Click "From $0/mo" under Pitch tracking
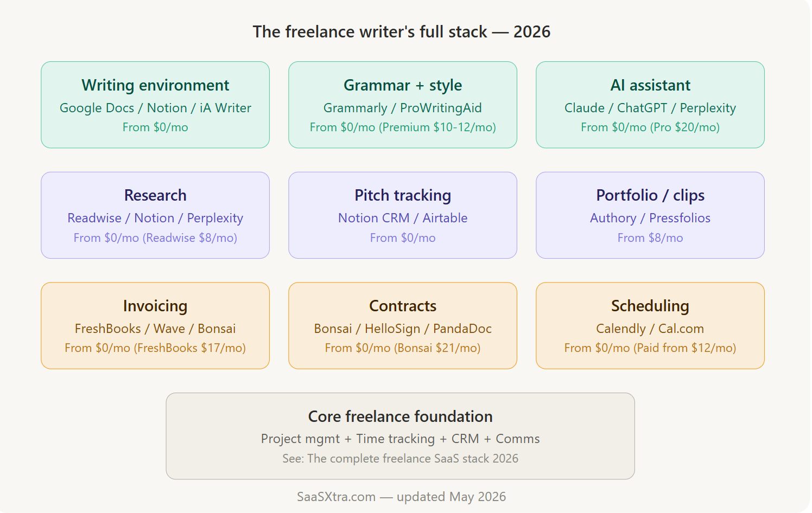Viewport: 812px width, 513px height. pyautogui.click(x=403, y=238)
